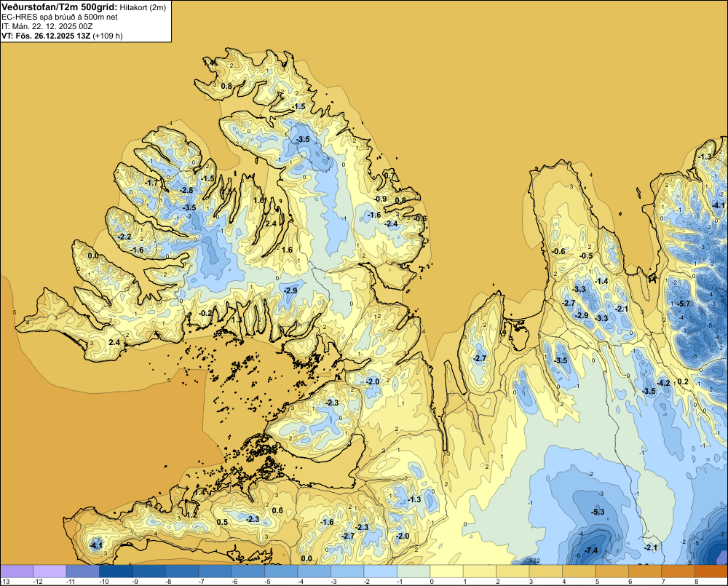Click the -5.3 temperature label
Screen dimensions: 728x586
598,512
